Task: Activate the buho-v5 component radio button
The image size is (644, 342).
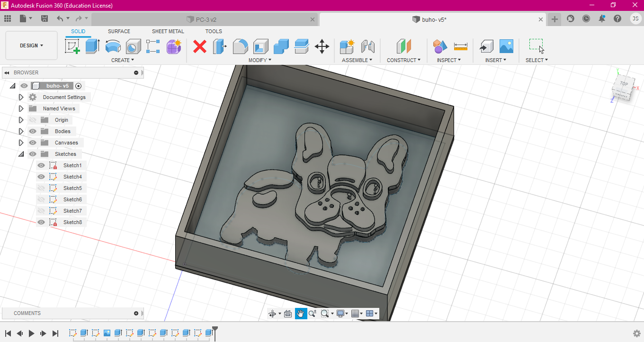Action: [x=79, y=86]
